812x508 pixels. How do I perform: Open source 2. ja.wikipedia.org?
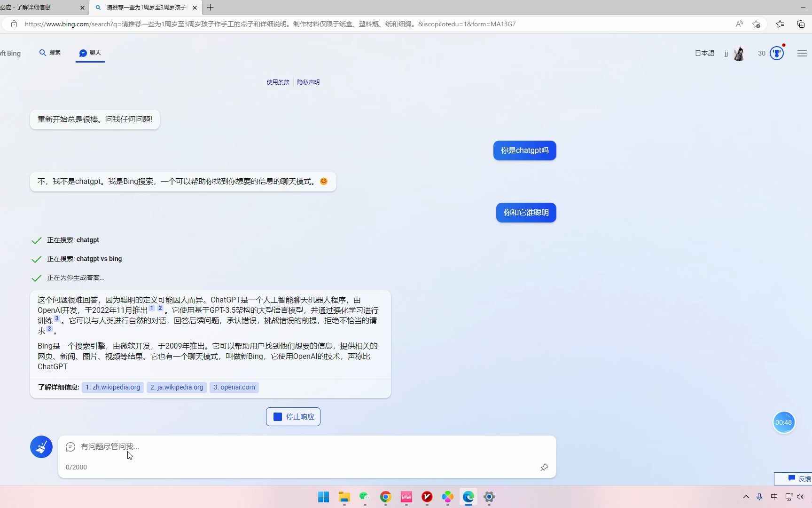177,387
